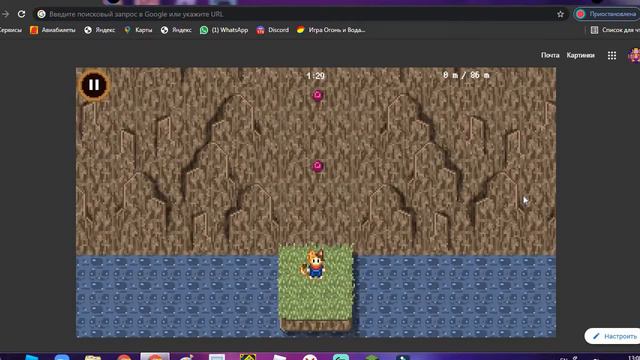Image resolution: width=640 pixels, height=360 pixels.
Task: Open the Google apps grid icon
Action: [x=611, y=56]
